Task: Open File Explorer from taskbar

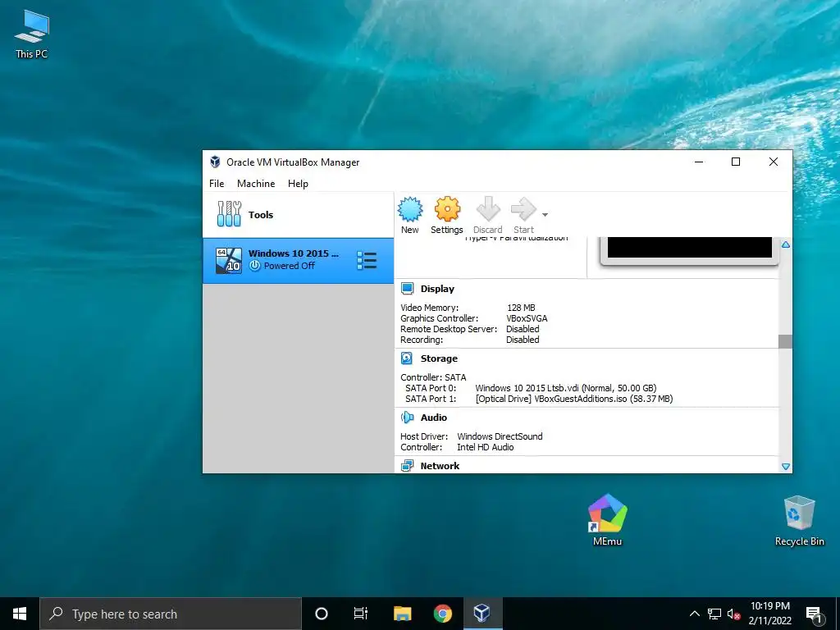Action: 402,614
